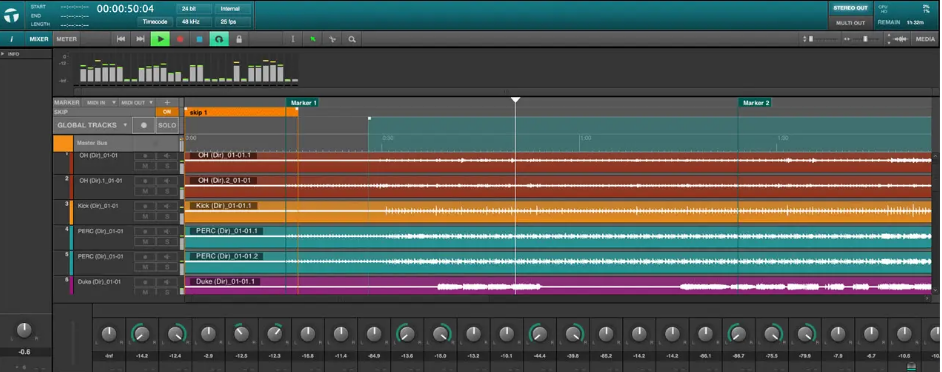942x372 pixels.
Task: Select the Marker 2 flag
Action: click(755, 103)
